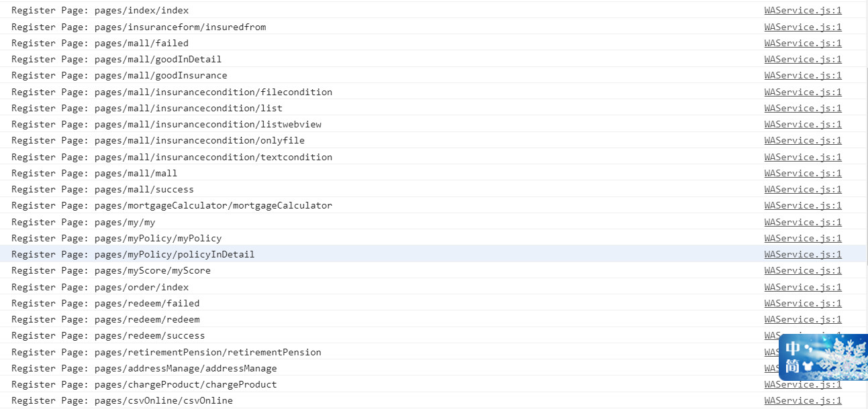The height and width of the screenshot is (409, 868).
Task: Select the pages/mall/goodInDetail log message
Action: [116, 60]
